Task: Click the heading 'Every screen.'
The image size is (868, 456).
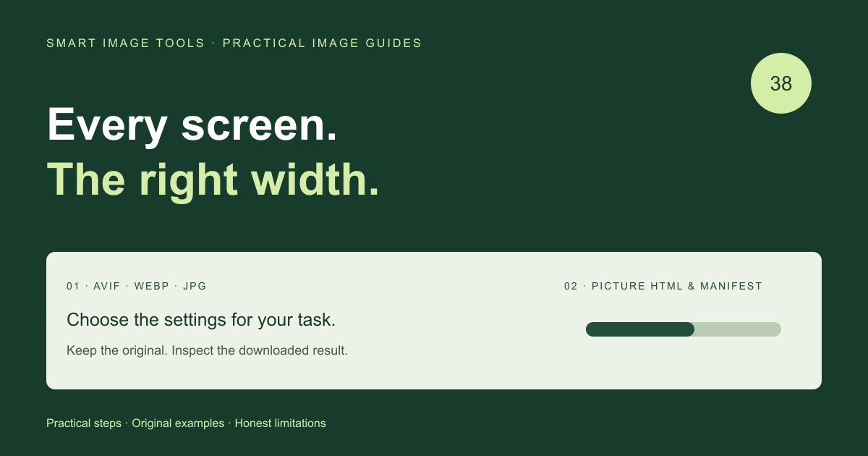Action: [192, 125]
